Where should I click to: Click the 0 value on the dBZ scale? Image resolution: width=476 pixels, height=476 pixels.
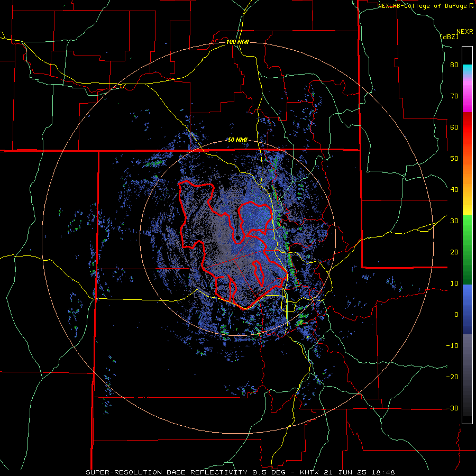point(456,315)
